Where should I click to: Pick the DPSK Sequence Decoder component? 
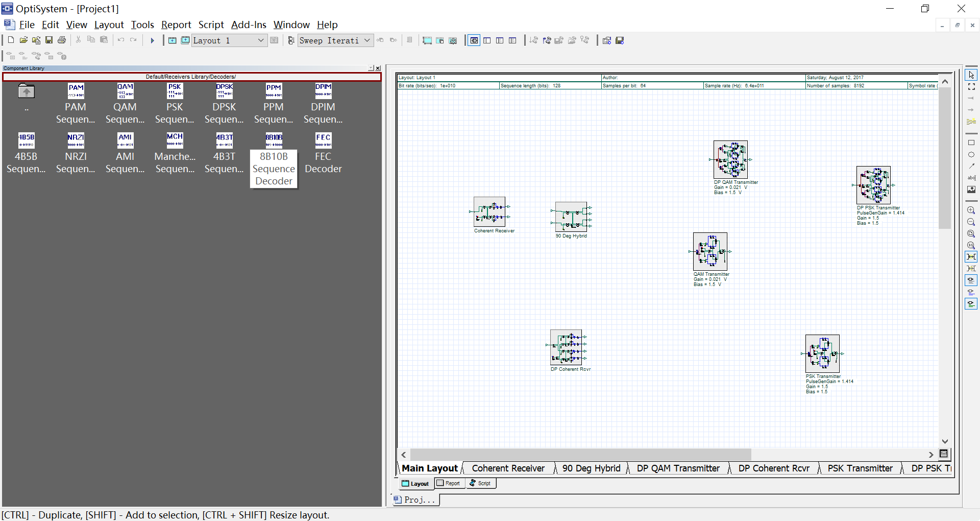[x=224, y=104]
